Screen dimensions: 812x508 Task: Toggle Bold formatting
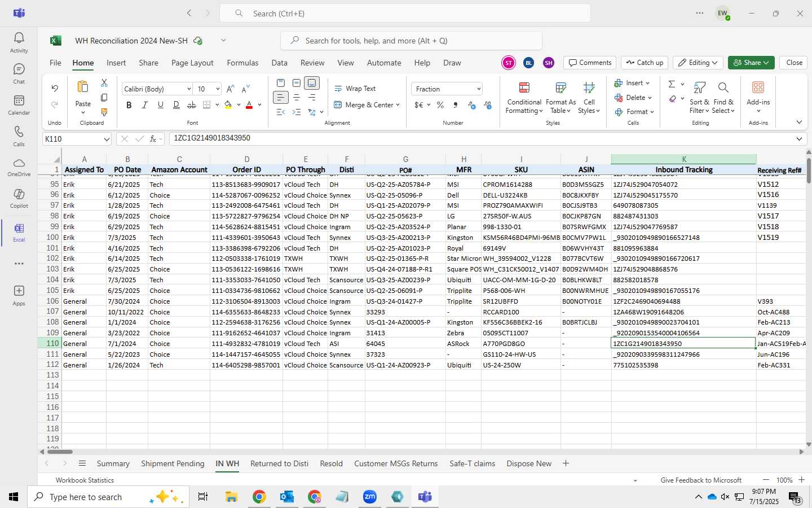coord(129,105)
